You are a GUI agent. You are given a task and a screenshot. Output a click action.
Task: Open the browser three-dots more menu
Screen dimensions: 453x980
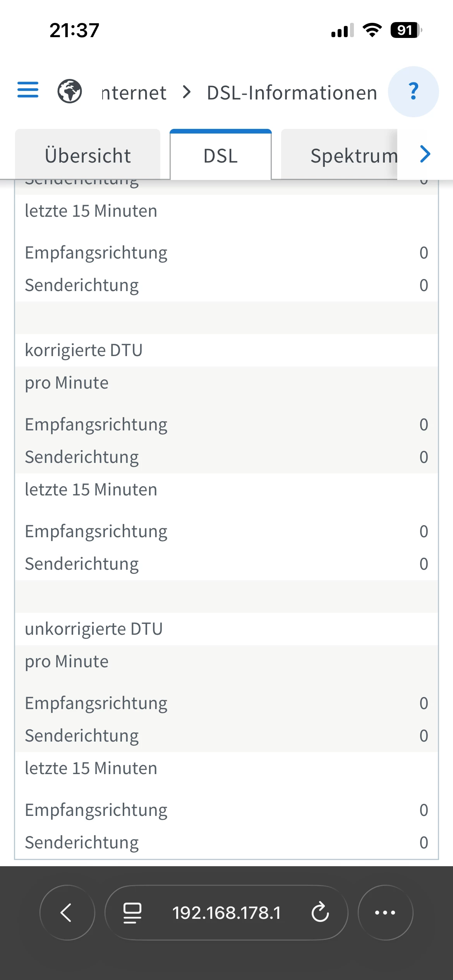tap(385, 912)
